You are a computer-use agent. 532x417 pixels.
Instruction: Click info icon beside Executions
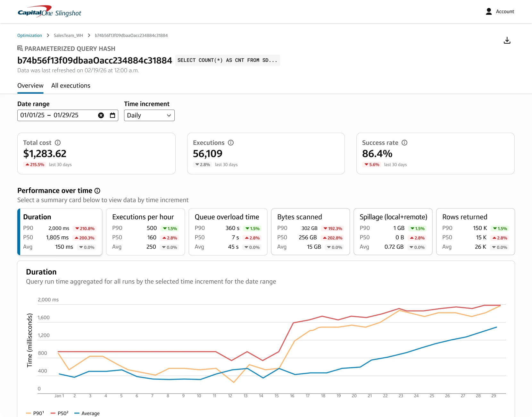[x=231, y=143]
